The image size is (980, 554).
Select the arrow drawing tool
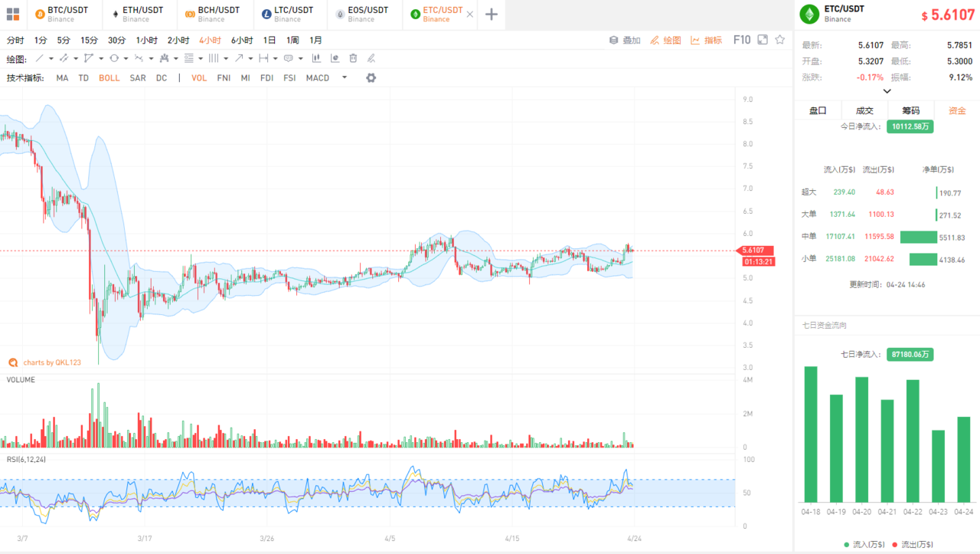point(239,58)
